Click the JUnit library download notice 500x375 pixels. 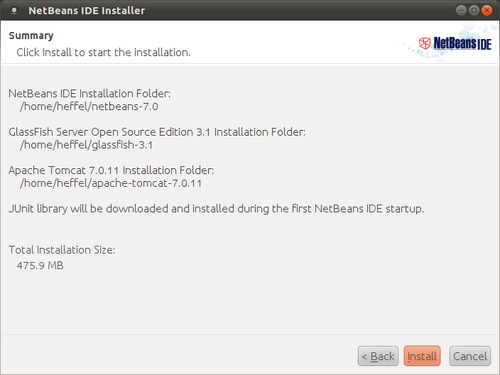[216, 209]
